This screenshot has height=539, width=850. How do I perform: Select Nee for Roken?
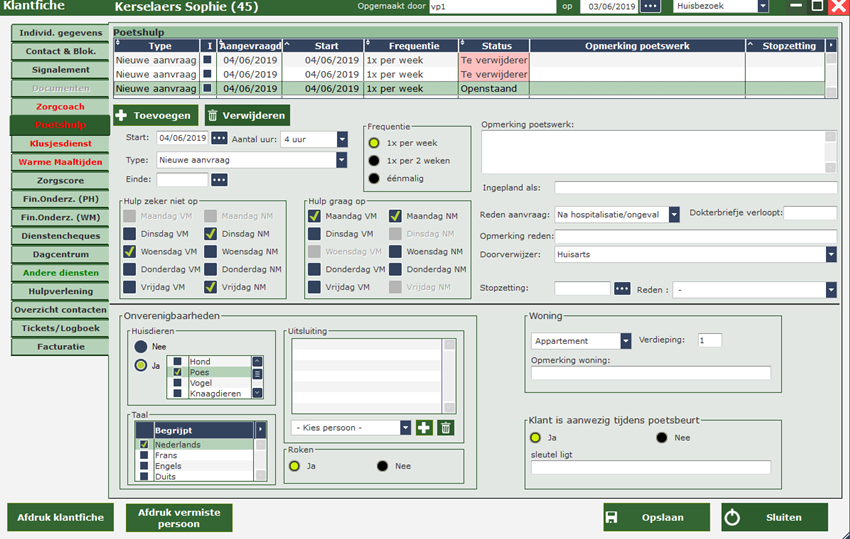(x=382, y=466)
